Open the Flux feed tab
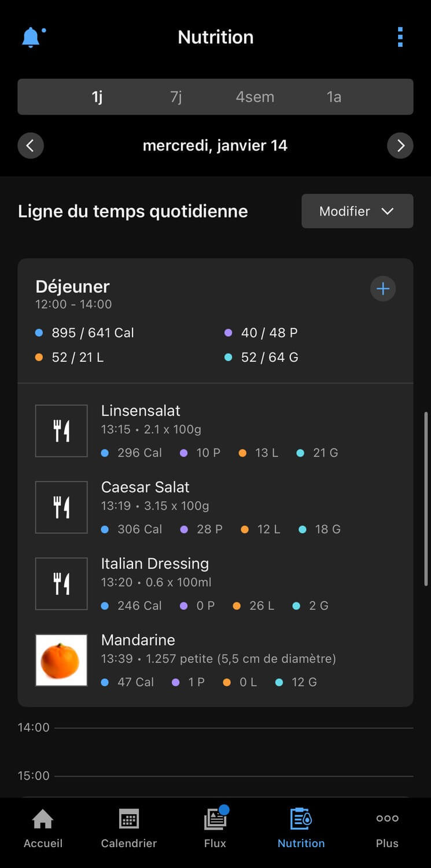Screen dimensions: 431x868 [215, 829]
